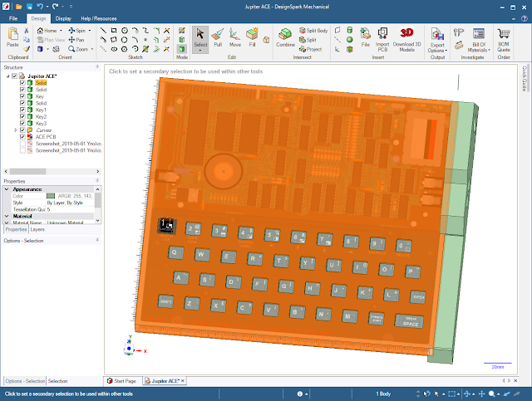This screenshot has width=532, height=401.
Task: Activate the Pan tool
Action: [x=76, y=40]
